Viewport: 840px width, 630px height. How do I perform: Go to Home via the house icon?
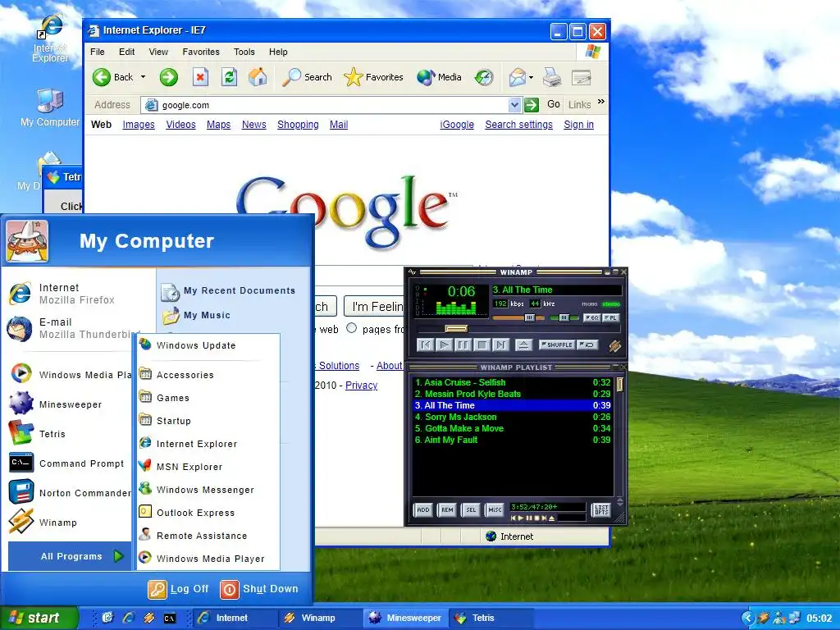coord(258,77)
